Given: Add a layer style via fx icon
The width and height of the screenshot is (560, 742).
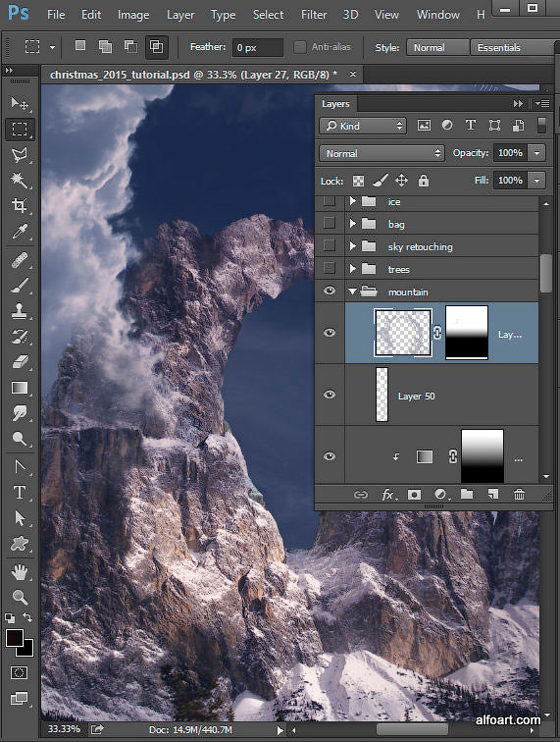Looking at the screenshot, I should [388, 495].
